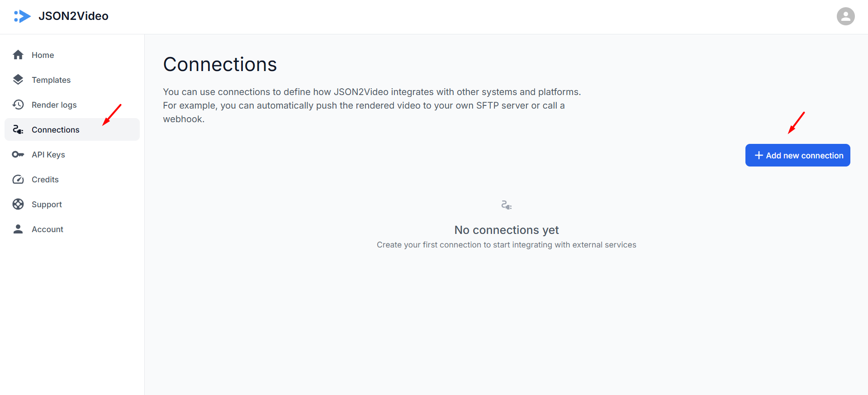Click the Connections plug icon in sidebar
The width and height of the screenshot is (868, 395).
click(18, 129)
